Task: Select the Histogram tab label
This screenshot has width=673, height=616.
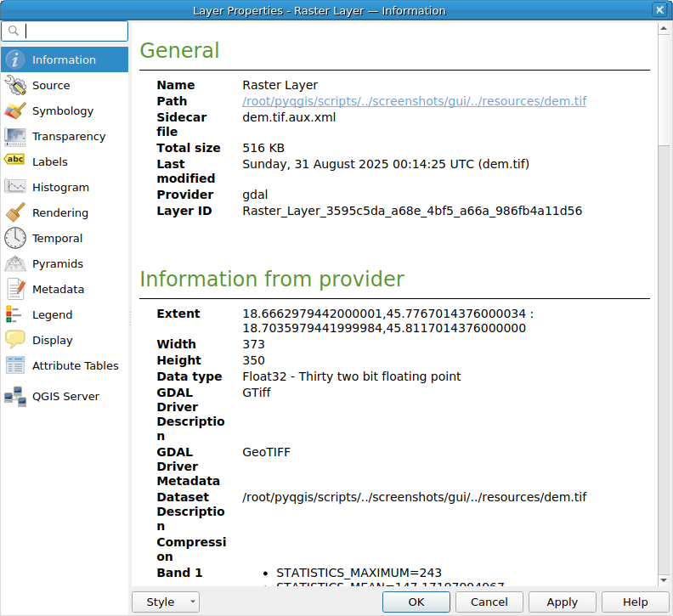Action: pos(60,188)
